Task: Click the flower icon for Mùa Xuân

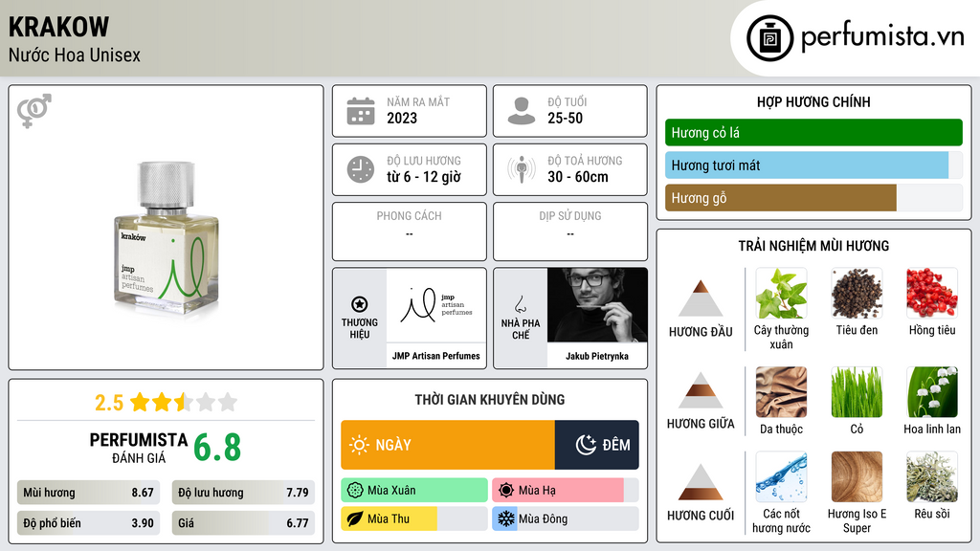Action: (x=355, y=491)
